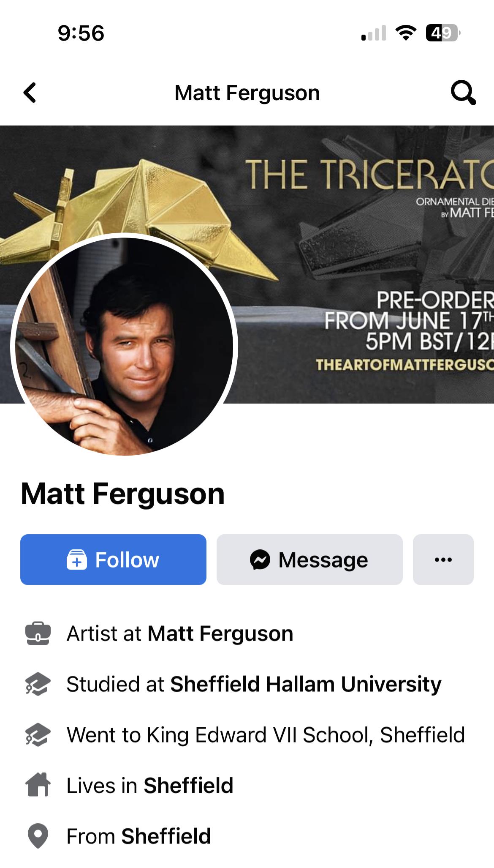Open the profile search magnifier icon
This screenshot has width=494, height=868.
click(x=463, y=93)
